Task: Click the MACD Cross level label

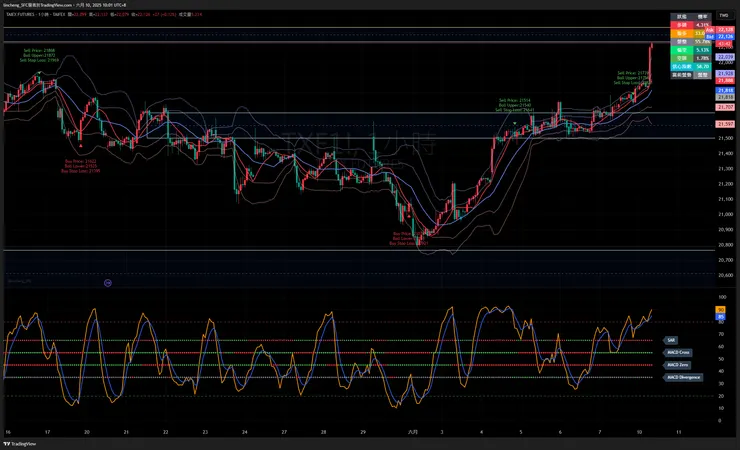Action: (678, 353)
